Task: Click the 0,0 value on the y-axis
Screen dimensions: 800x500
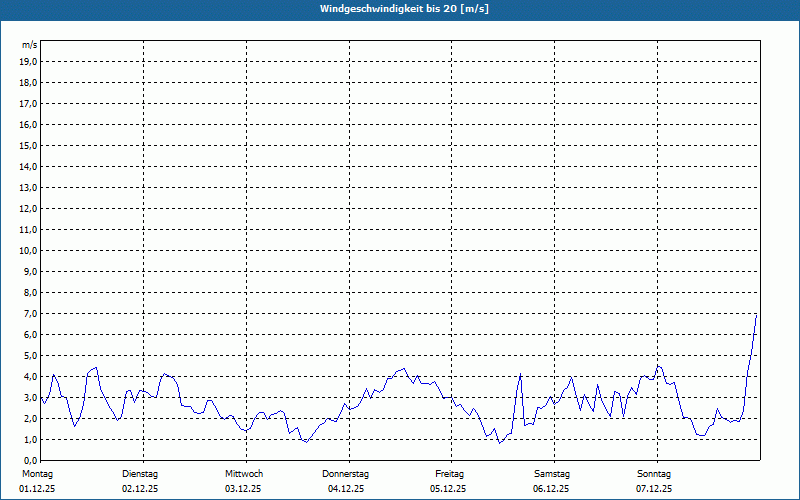Action: [28, 460]
